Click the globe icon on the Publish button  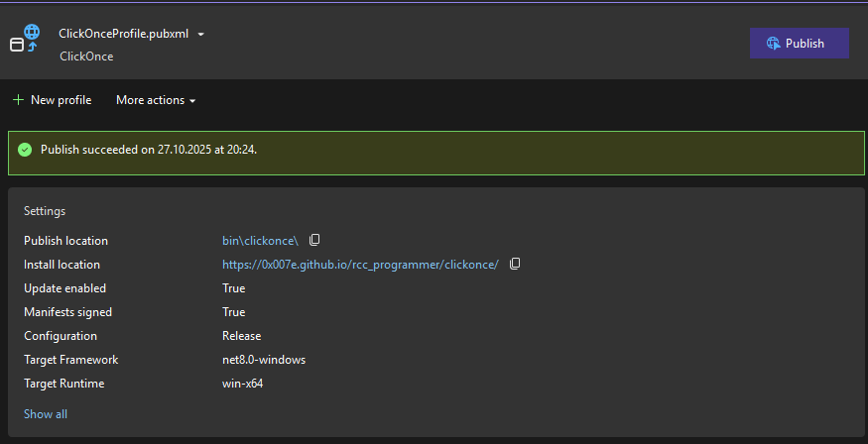tap(774, 44)
